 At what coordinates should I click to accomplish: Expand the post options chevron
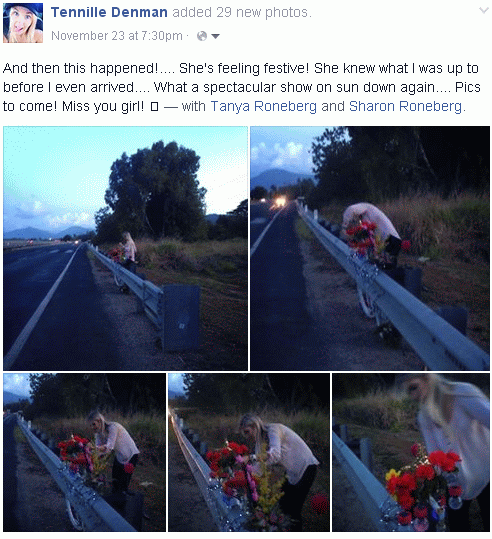pyautogui.click(x=484, y=11)
